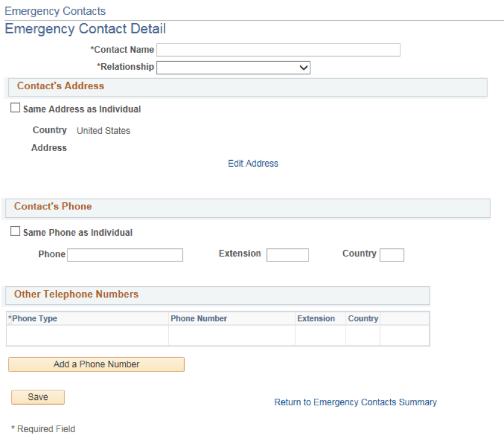Click the Relationship dropdown arrow
This screenshot has height=444, width=504.
click(x=303, y=68)
